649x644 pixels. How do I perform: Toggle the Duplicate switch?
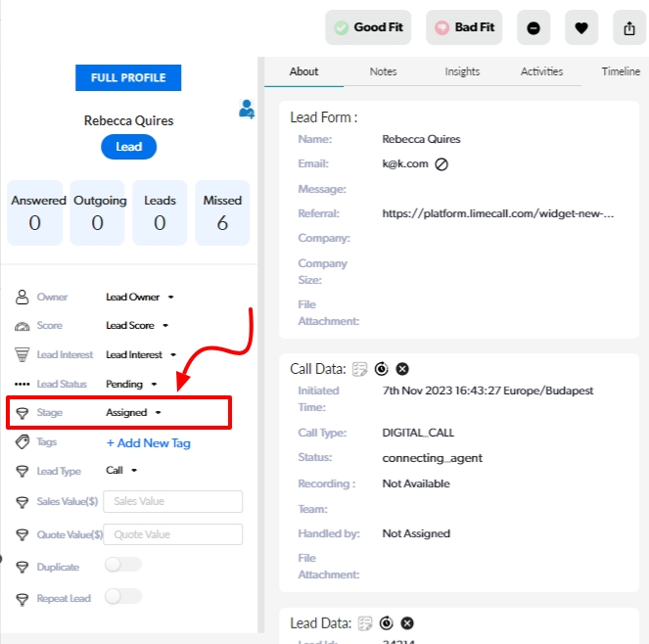point(123,565)
